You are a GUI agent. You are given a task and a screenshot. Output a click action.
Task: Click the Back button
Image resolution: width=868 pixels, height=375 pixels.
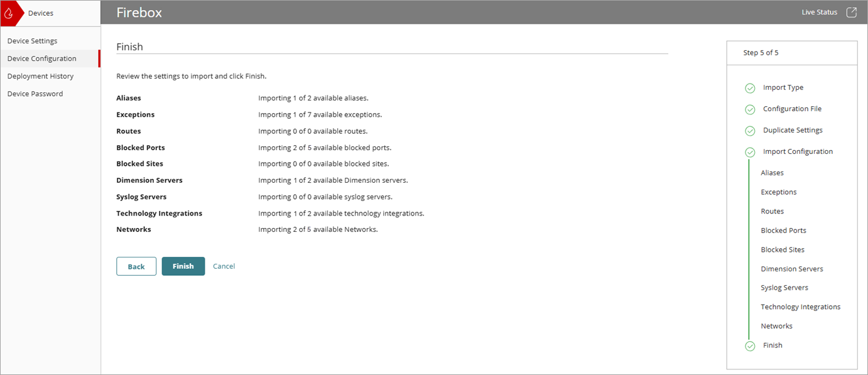[136, 266]
